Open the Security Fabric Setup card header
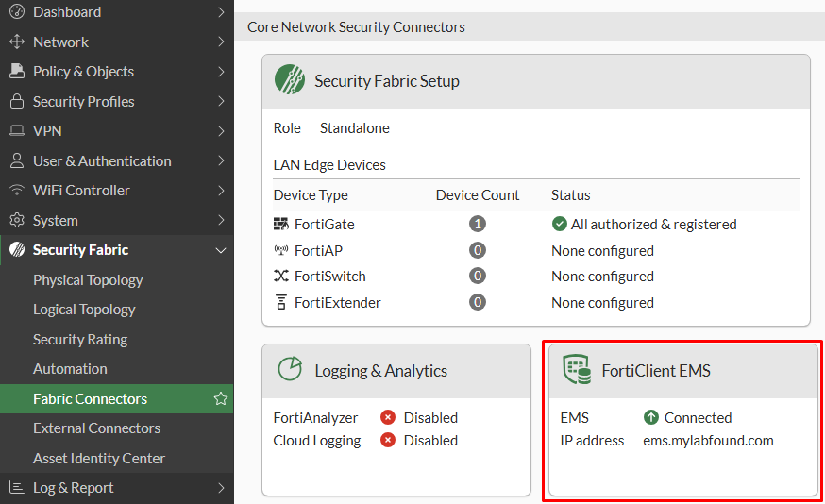The height and width of the screenshot is (504, 825). pos(535,81)
